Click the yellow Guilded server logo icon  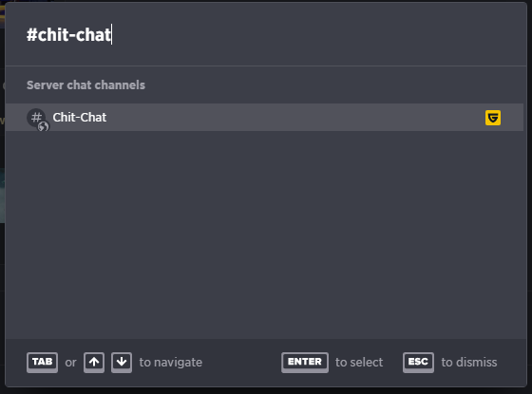pyautogui.click(x=493, y=118)
